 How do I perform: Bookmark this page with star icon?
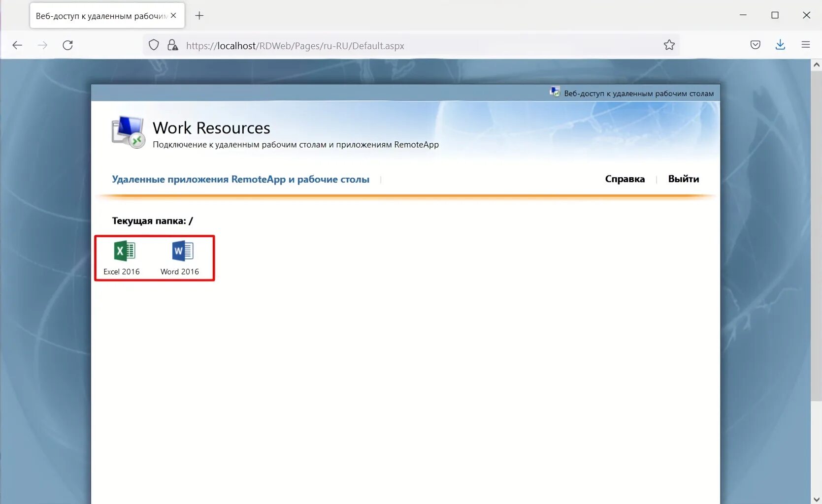point(669,45)
